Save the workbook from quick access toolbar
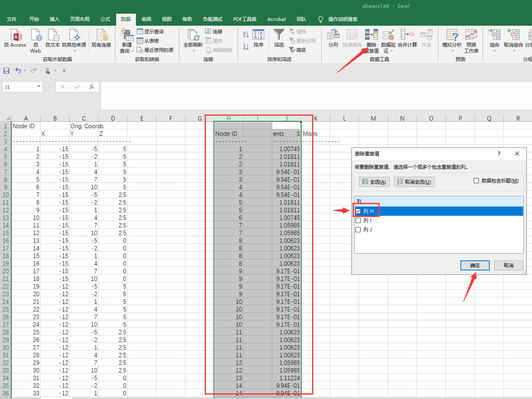Screen dimensions: 532x399 coord(6,71)
